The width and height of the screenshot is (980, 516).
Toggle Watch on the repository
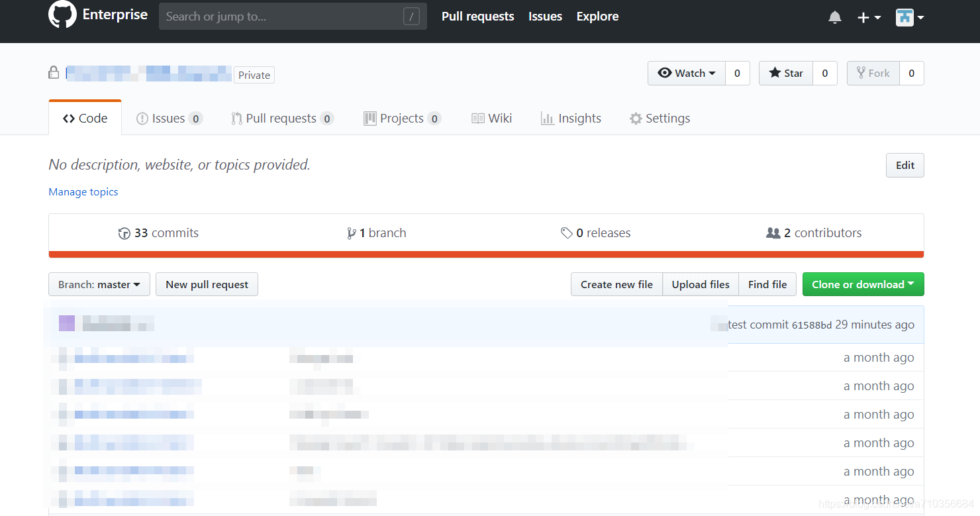tap(687, 73)
